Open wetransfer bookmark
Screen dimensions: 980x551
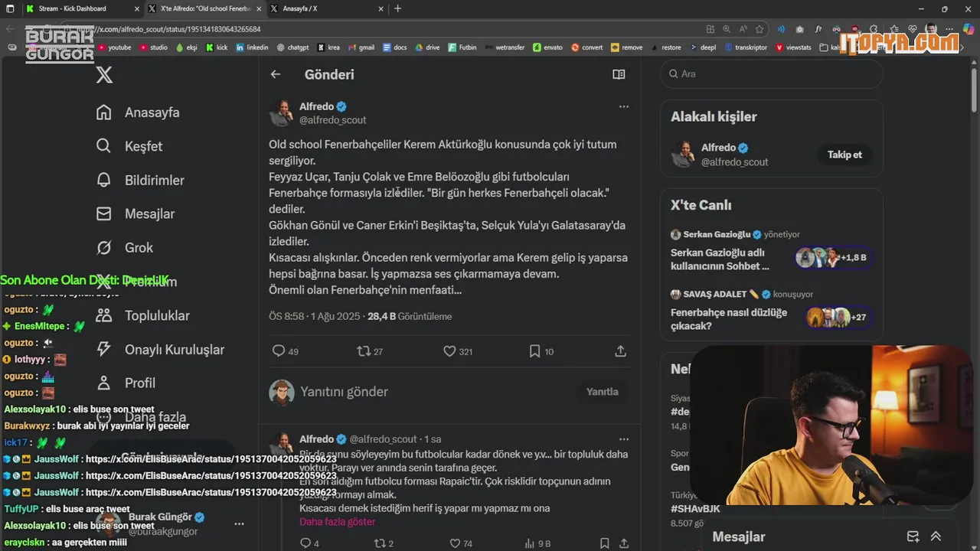coord(504,47)
